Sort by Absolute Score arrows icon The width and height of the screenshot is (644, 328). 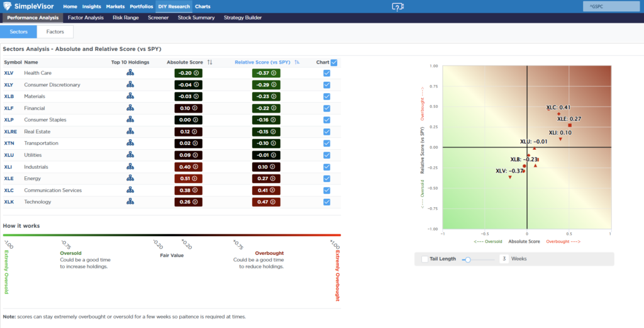pyautogui.click(x=210, y=62)
